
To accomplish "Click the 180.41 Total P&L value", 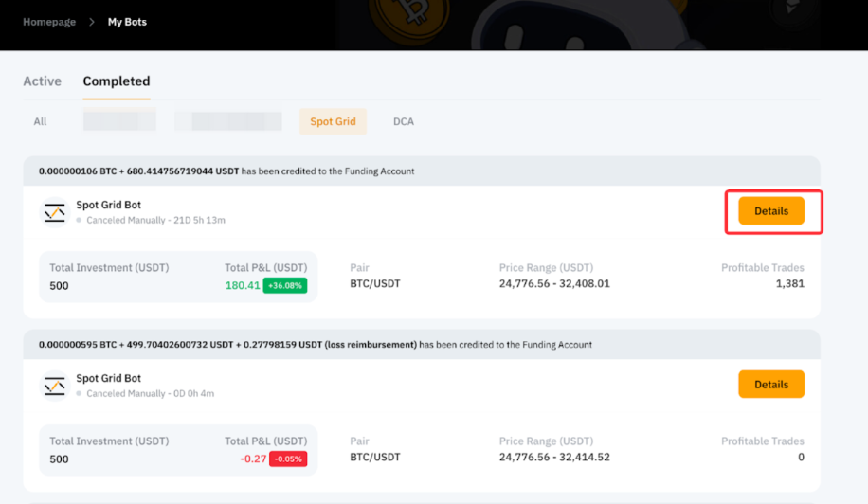I will (x=243, y=285).
